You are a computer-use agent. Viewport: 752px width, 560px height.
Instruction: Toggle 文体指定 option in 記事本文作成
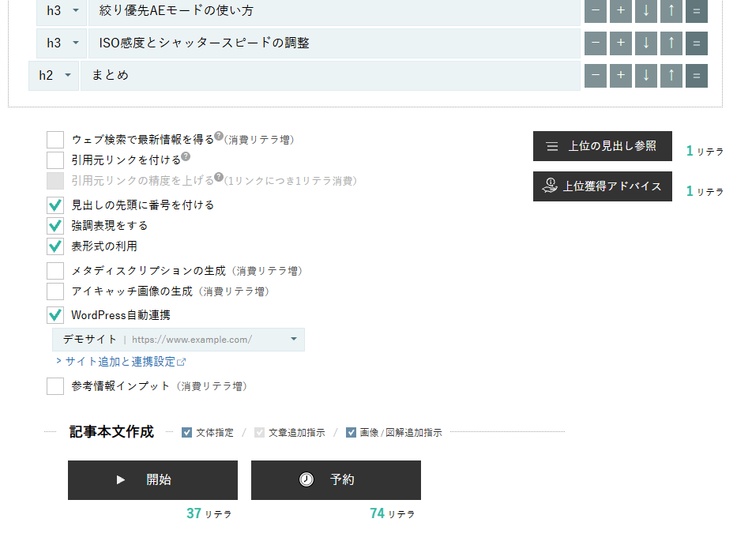tap(187, 433)
